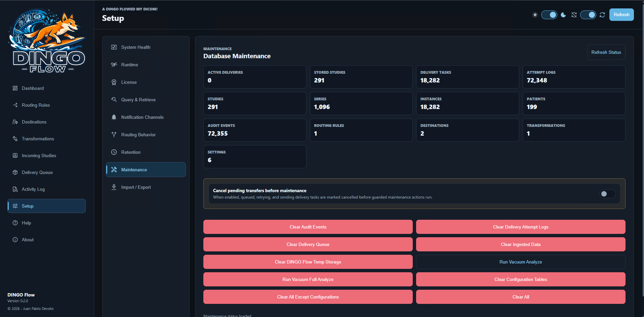Click the Delivery Queue box icon

(15, 172)
